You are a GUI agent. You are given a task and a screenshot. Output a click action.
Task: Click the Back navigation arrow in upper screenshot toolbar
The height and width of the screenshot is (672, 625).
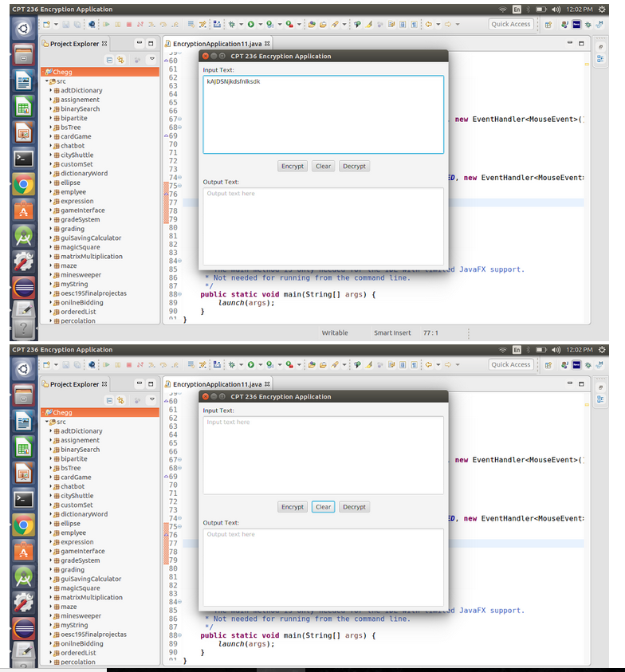[428, 25]
